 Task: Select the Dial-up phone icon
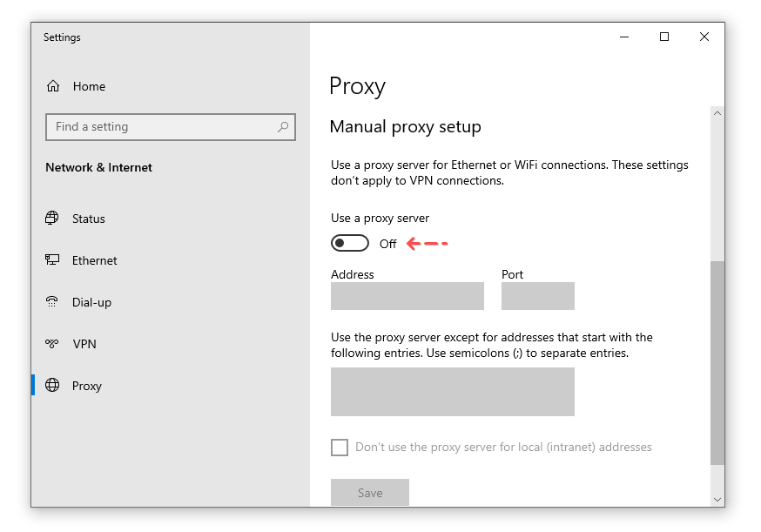54,302
